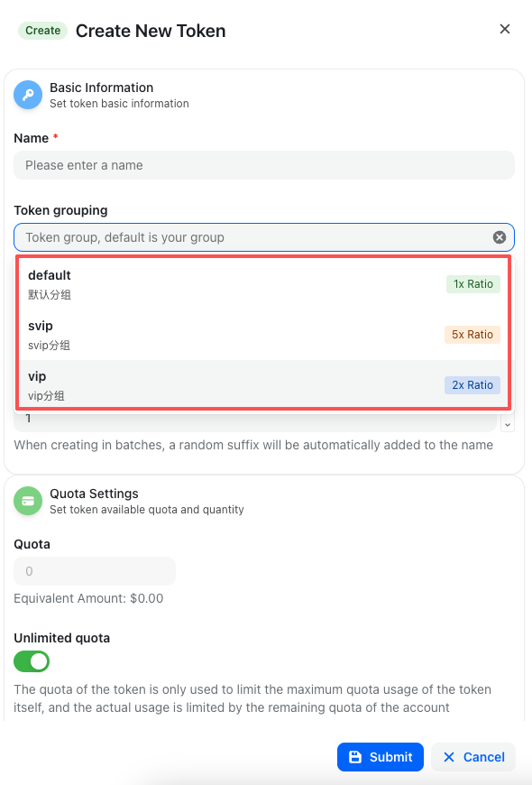Toggle the green switch under Quota Settings
The width and height of the screenshot is (532, 785).
(x=31, y=661)
